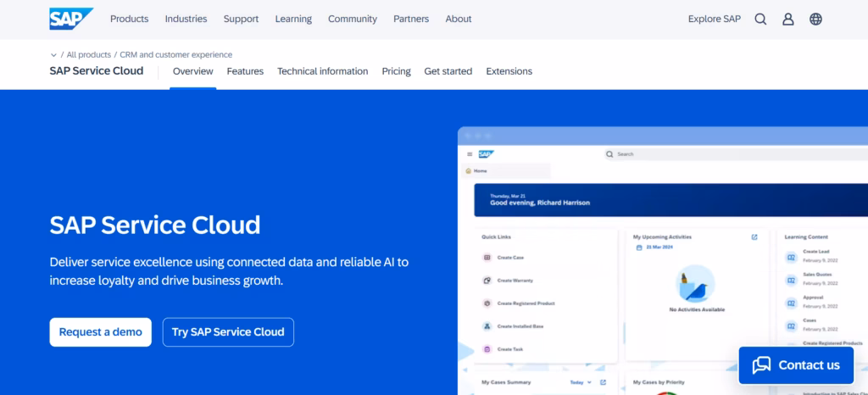This screenshot has width=868, height=395.
Task: Click the search icon in the demo search bar
Action: tap(609, 154)
